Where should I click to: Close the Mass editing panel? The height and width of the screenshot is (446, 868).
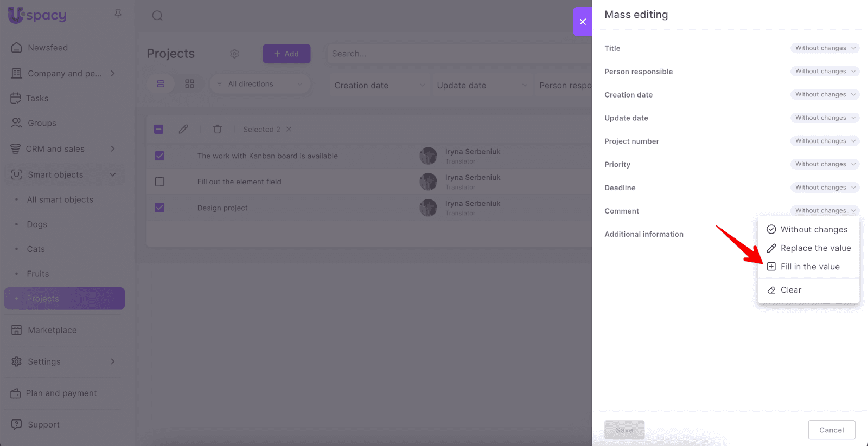pyautogui.click(x=583, y=22)
